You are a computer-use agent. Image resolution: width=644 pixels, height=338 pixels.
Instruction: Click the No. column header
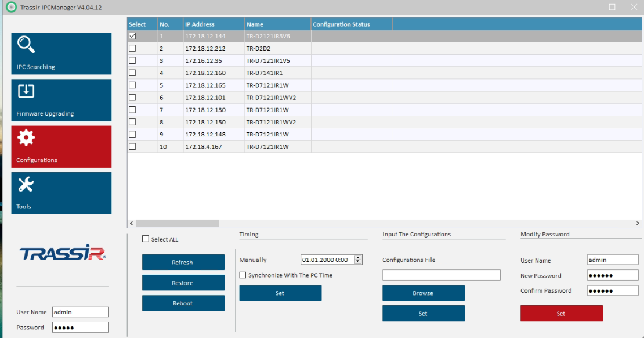point(171,24)
